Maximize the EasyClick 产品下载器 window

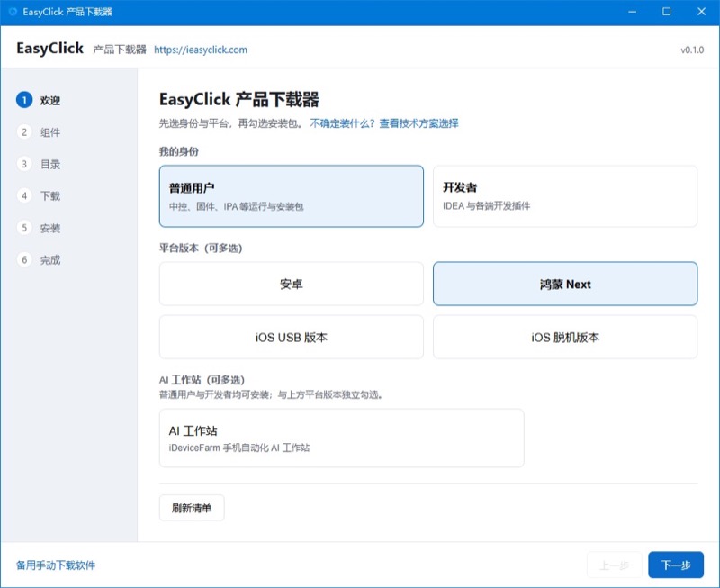[666, 12]
